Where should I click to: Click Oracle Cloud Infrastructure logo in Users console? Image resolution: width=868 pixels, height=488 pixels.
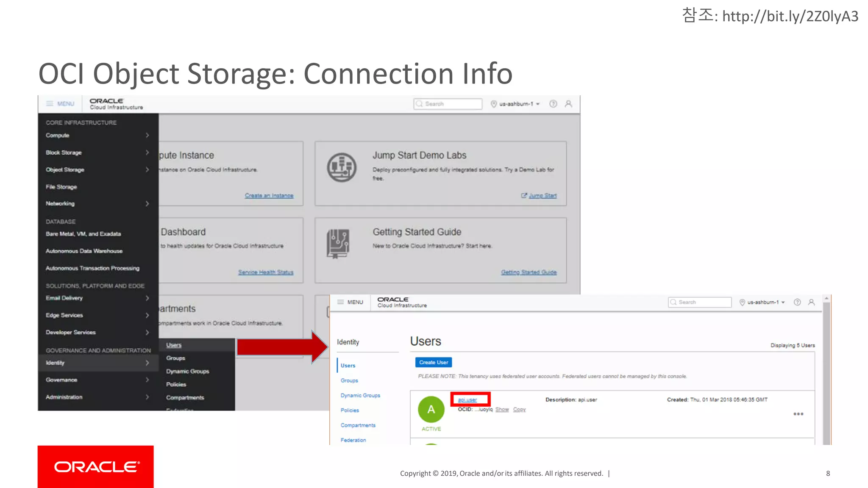(402, 302)
